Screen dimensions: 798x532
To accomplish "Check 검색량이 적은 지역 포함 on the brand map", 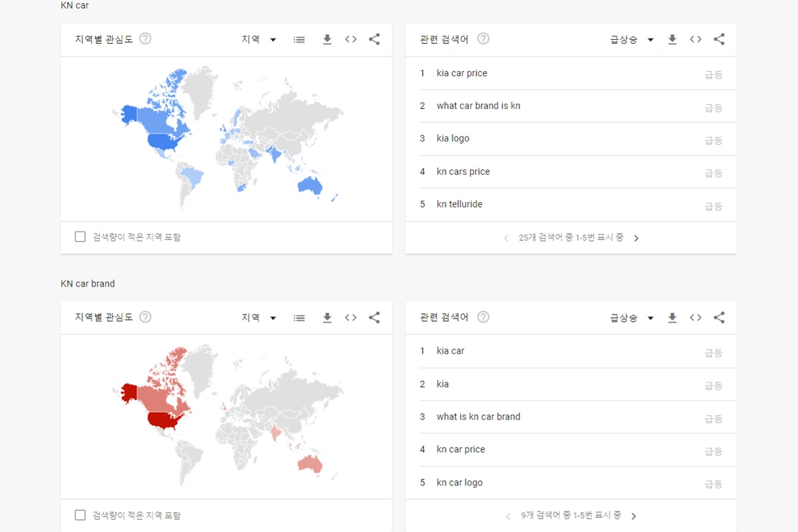I will point(80,515).
